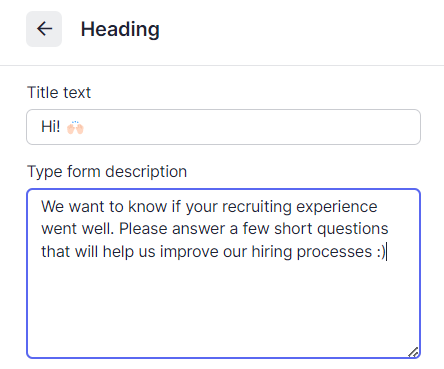Viewport: 444px width, 369px height.
Task: Click blank space after emoji in title field
Action: click(250, 127)
